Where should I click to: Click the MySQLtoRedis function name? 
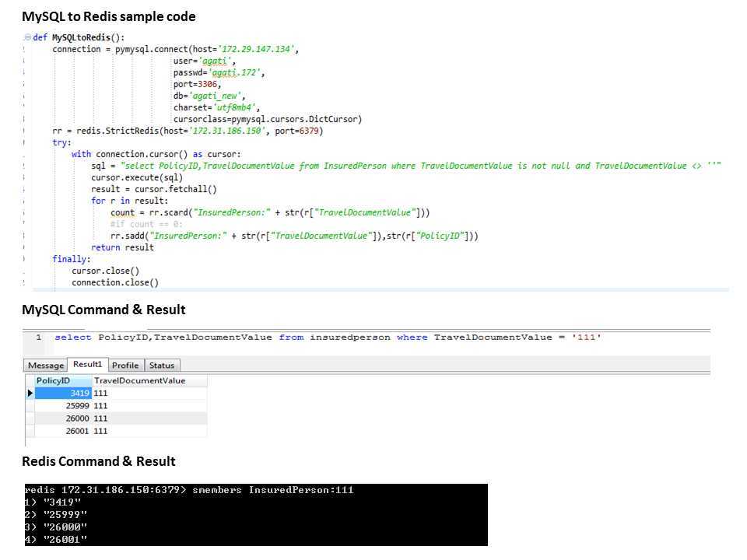click(x=81, y=37)
